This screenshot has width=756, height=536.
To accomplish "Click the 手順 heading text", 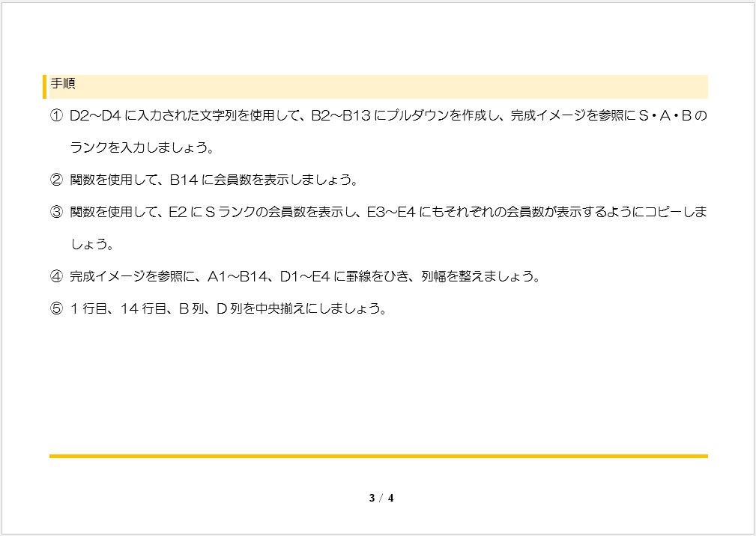I will pyautogui.click(x=63, y=83).
